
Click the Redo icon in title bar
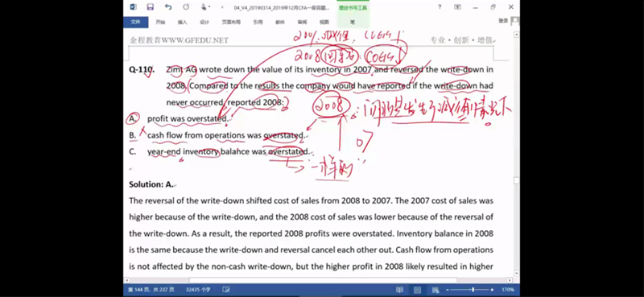186,7
